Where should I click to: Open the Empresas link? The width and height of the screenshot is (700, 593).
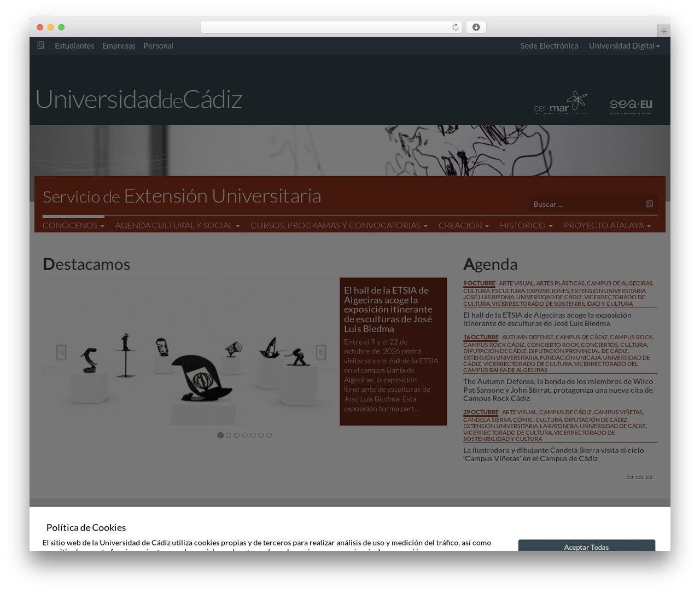pyautogui.click(x=119, y=46)
